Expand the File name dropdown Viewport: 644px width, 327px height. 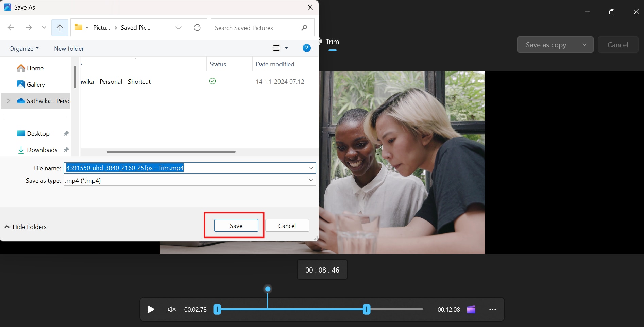311,168
